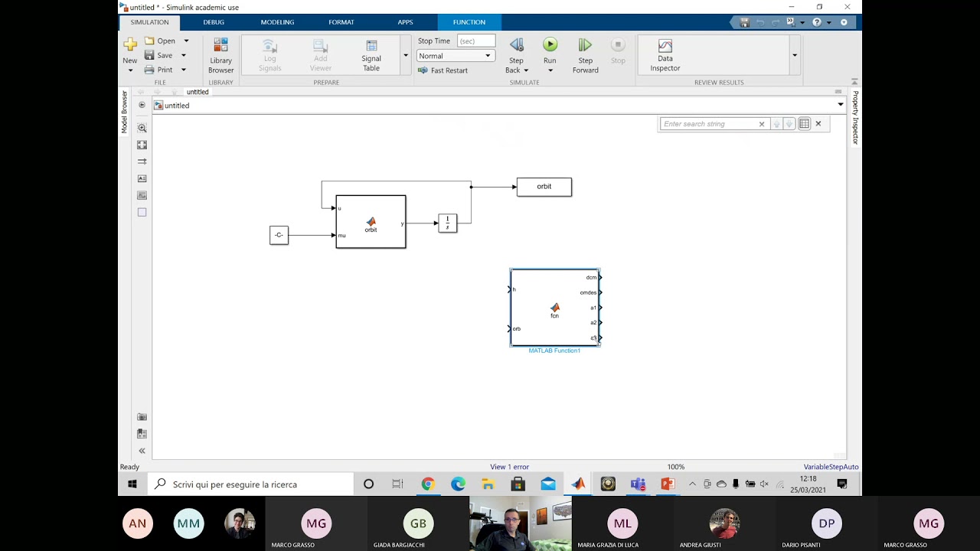
Task: Toggle sample time display arrows icon
Action: (x=142, y=161)
